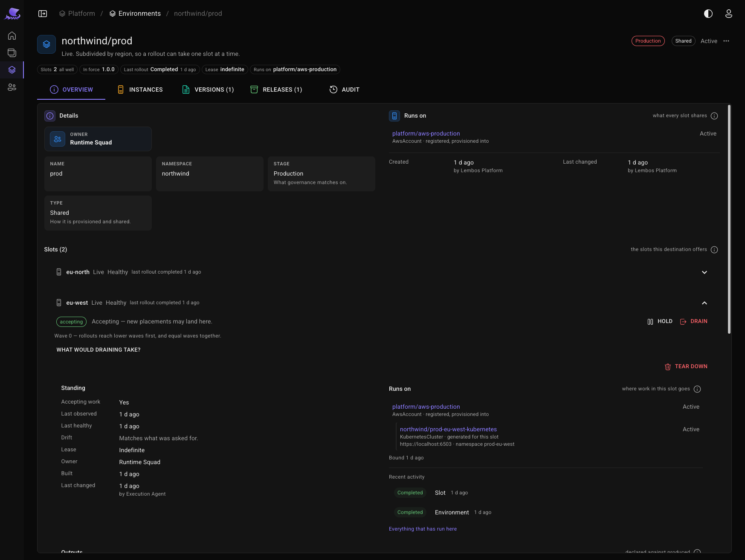Click the Details section info icon
Screen dimensions: 745x560
coord(50,116)
